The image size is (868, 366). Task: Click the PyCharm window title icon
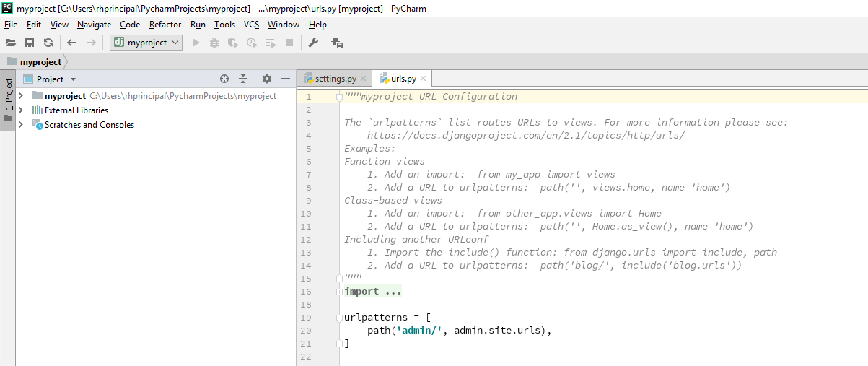[x=7, y=8]
